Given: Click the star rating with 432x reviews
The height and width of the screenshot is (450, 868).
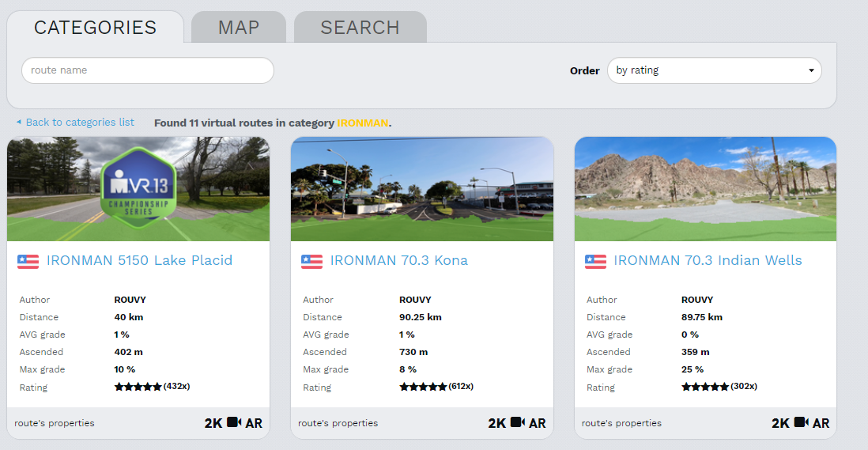Looking at the screenshot, I should click(153, 387).
